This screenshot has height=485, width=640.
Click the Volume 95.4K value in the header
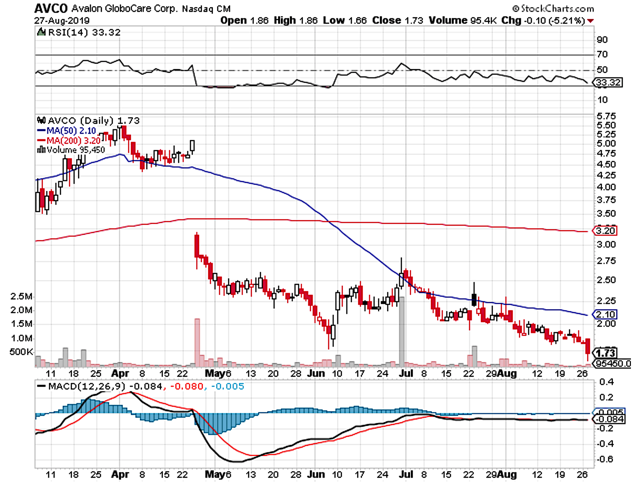coord(462,20)
